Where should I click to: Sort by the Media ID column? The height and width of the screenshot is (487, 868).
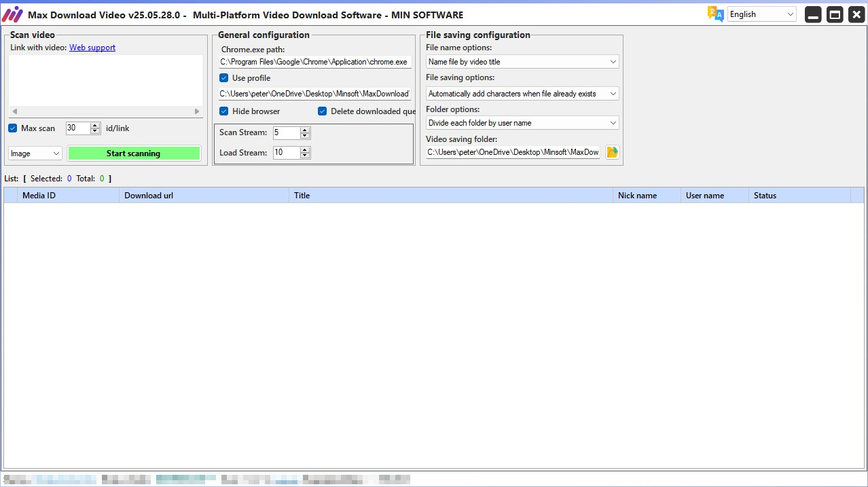point(69,196)
